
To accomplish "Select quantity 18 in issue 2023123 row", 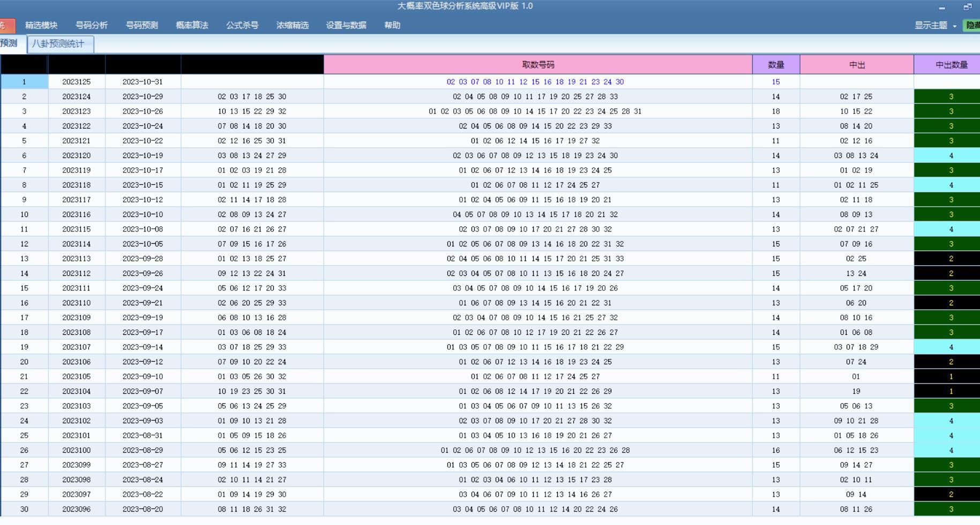I will point(776,111).
